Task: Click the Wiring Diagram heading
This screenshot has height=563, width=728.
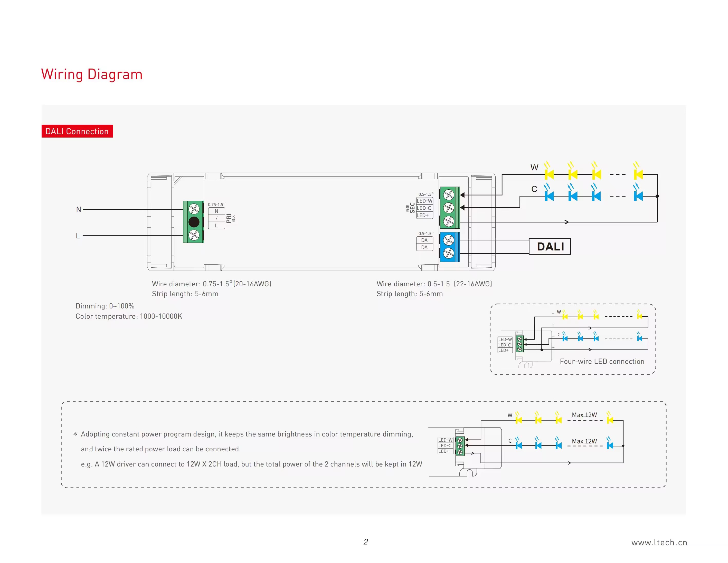Action: pos(92,74)
